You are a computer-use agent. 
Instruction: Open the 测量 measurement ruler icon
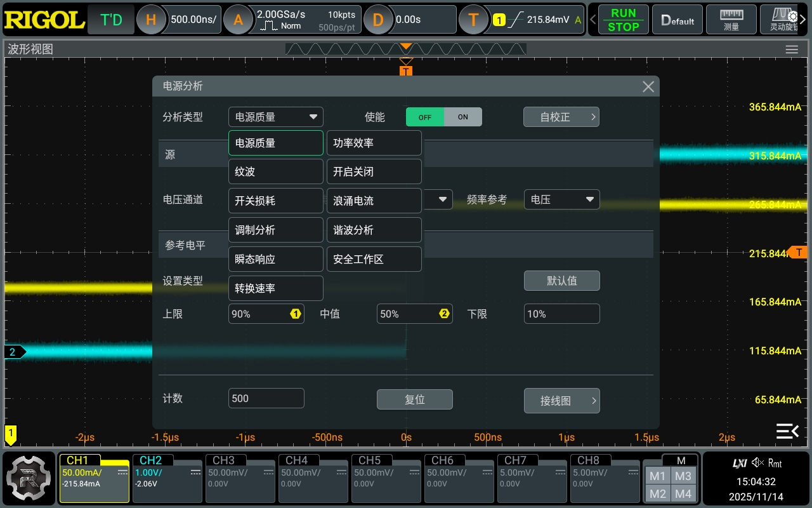click(731, 20)
